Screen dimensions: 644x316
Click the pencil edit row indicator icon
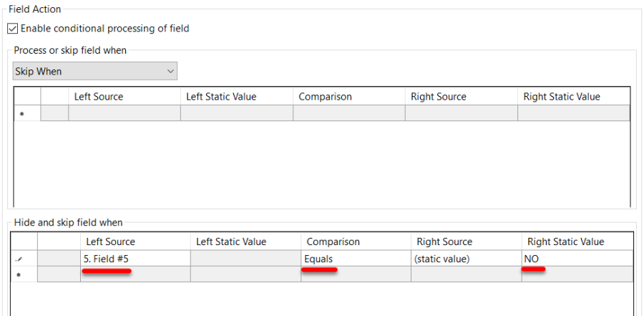[21, 259]
